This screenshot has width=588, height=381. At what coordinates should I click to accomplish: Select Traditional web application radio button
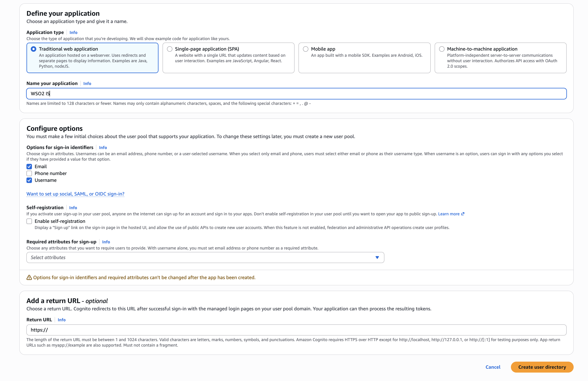[34, 49]
